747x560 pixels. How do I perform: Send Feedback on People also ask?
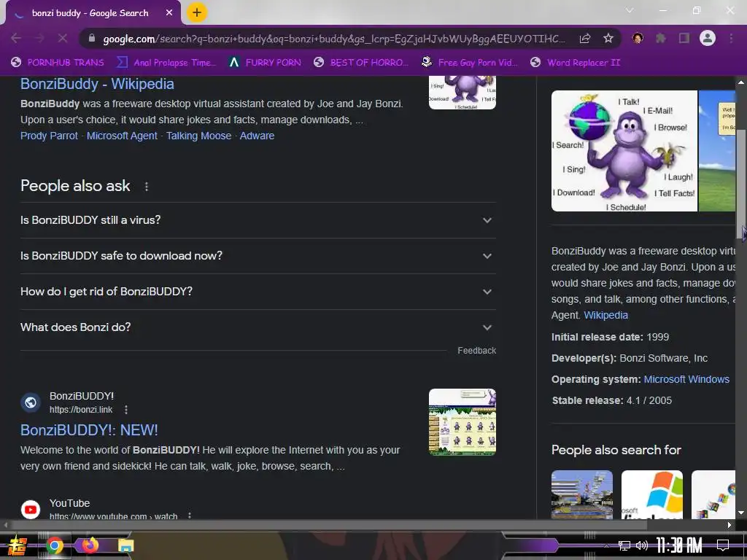[x=476, y=351]
